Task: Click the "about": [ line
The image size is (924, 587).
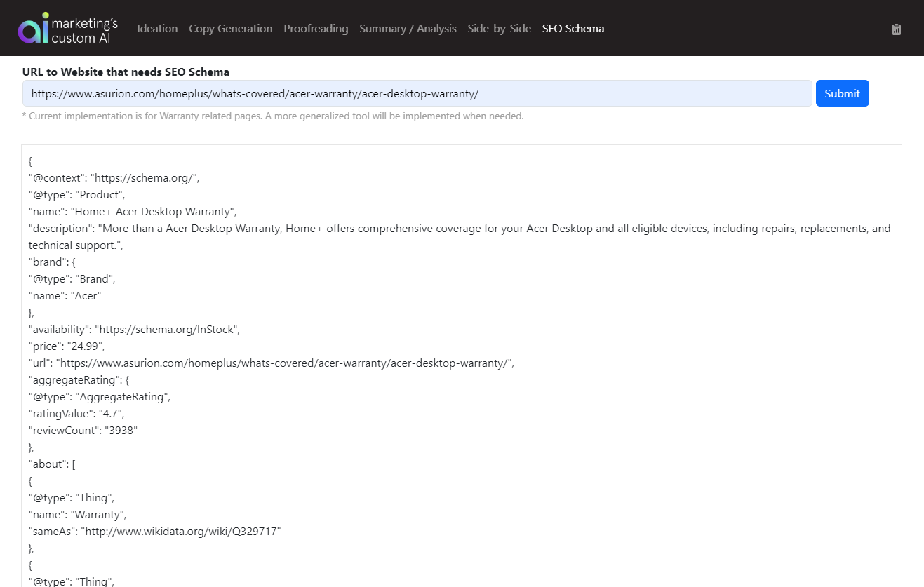Action: click(x=51, y=464)
